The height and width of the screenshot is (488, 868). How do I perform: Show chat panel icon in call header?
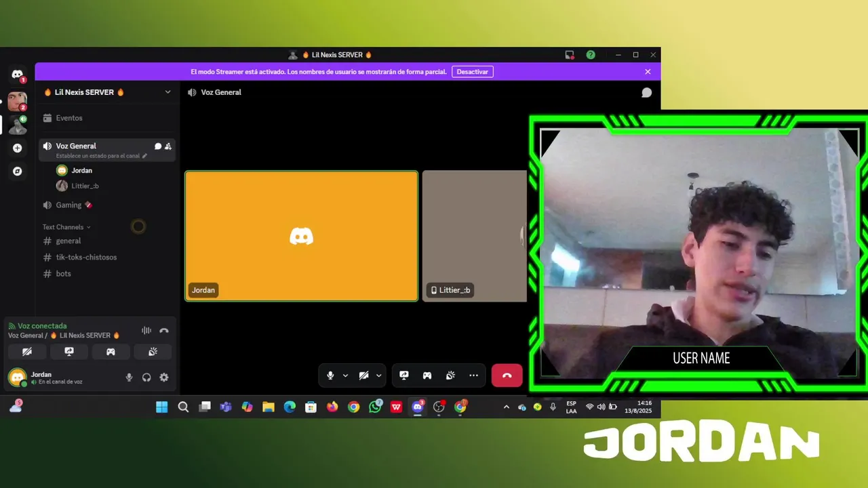tap(647, 92)
